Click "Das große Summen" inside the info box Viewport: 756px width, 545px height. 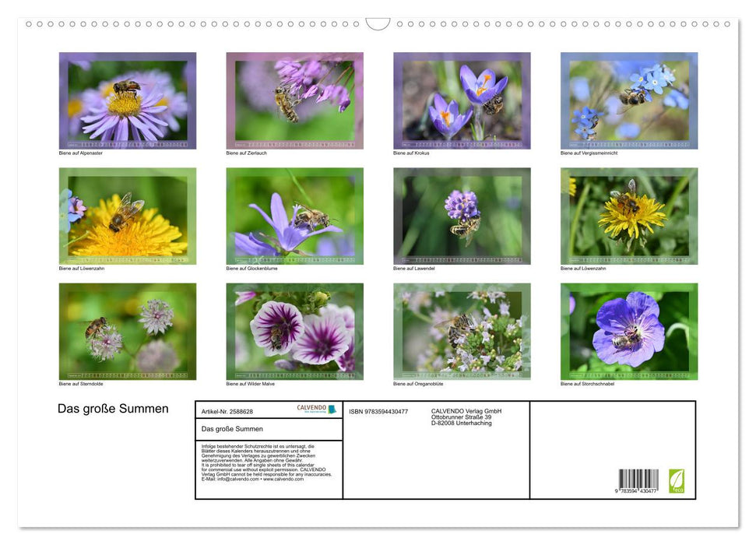coord(232,429)
